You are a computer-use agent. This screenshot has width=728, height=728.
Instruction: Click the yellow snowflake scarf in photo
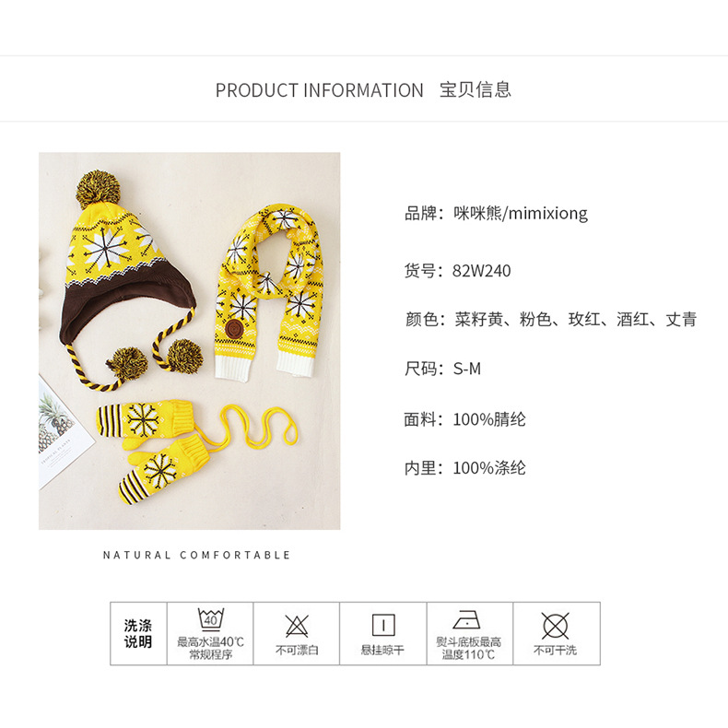point(269,290)
